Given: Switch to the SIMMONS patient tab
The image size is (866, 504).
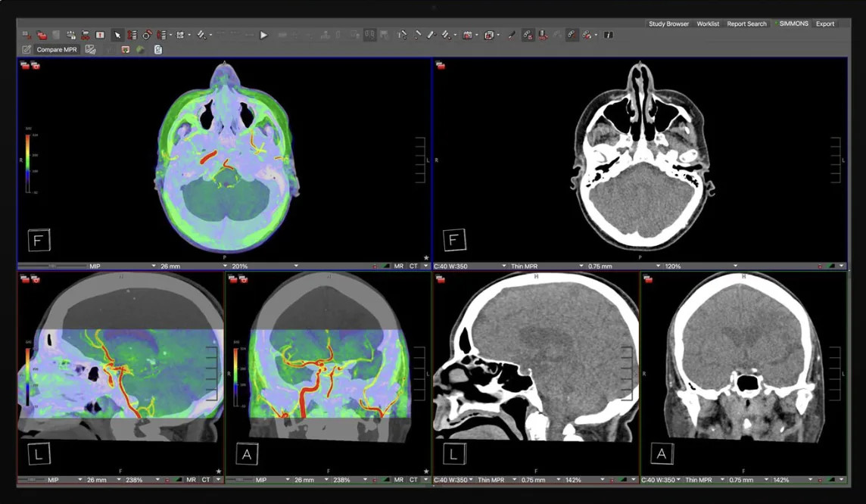Looking at the screenshot, I should [x=792, y=23].
